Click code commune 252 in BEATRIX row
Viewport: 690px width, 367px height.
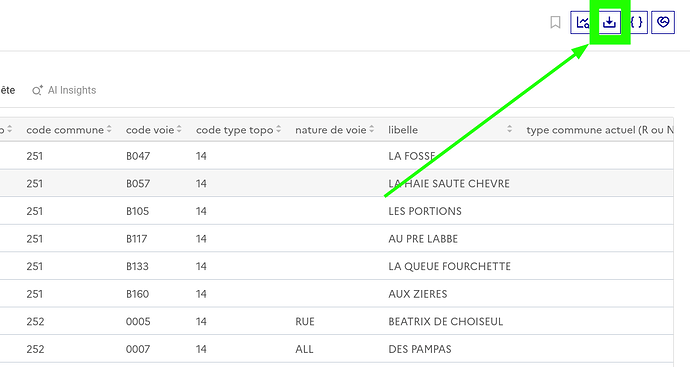tap(35, 322)
